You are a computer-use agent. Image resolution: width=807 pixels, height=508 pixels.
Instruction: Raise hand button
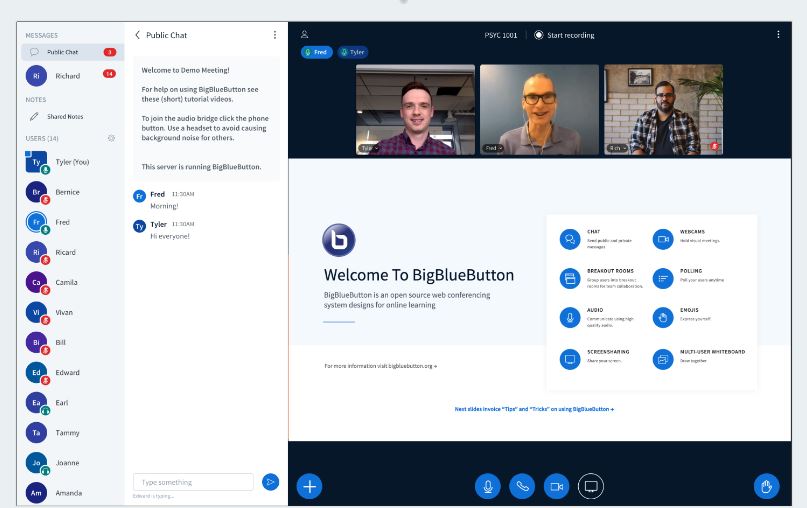766,486
